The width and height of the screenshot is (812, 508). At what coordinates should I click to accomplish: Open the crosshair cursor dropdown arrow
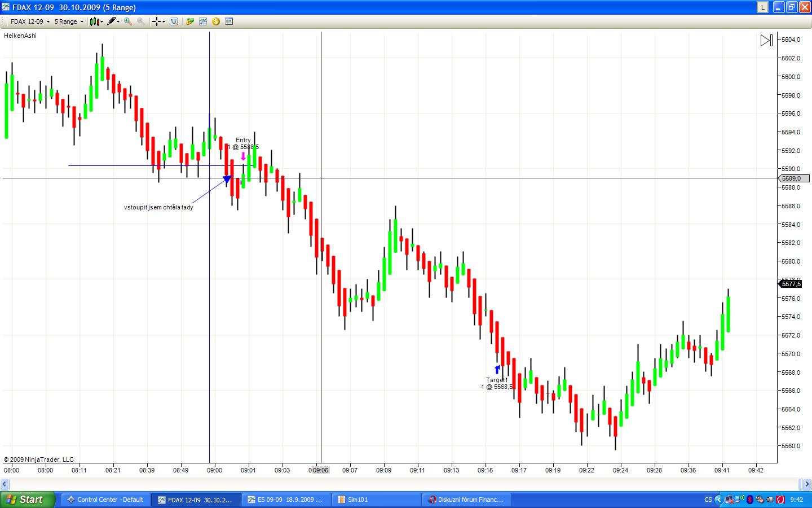pyautogui.click(x=164, y=22)
